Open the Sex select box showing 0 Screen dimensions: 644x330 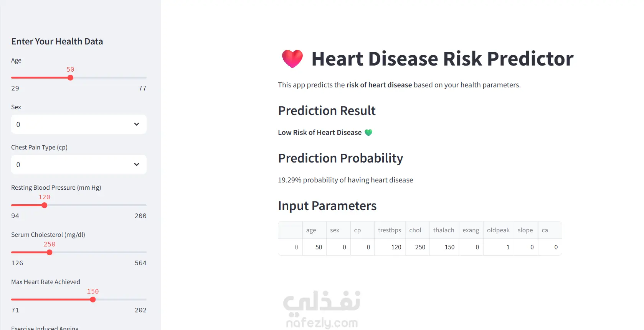point(79,124)
